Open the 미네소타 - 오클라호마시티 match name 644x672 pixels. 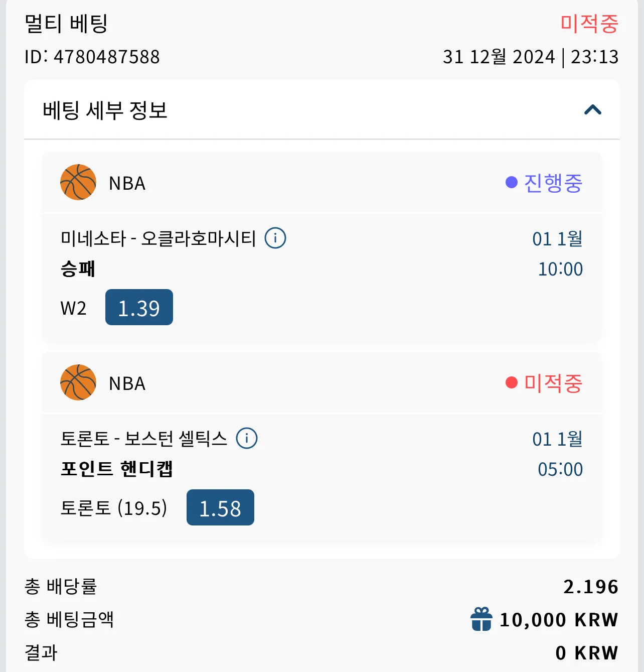[158, 238]
